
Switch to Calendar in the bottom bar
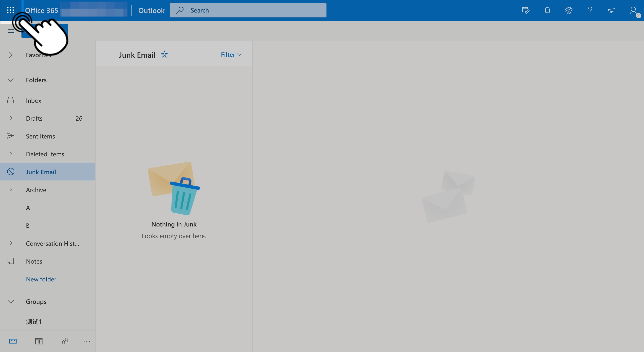point(39,341)
